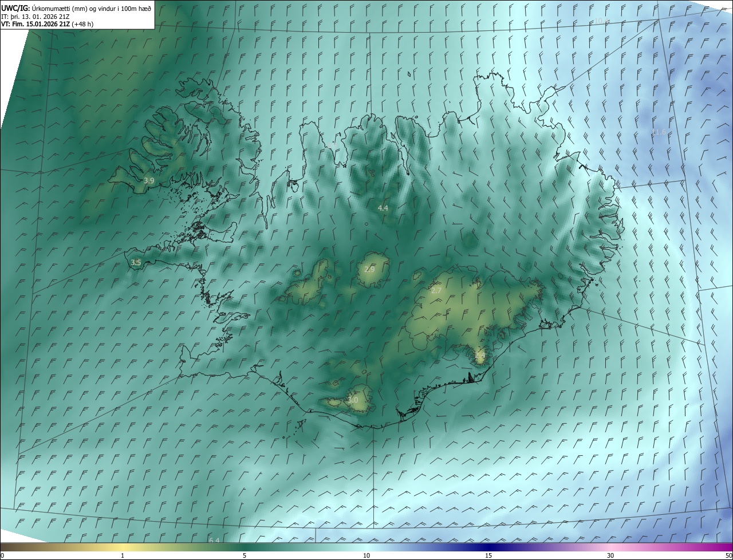Image resolution: width=733 pixels, height=560 pixels.
Task: Click the 4.4 precipitation value label
Action: pyautogui.click(x=383, y=208)
